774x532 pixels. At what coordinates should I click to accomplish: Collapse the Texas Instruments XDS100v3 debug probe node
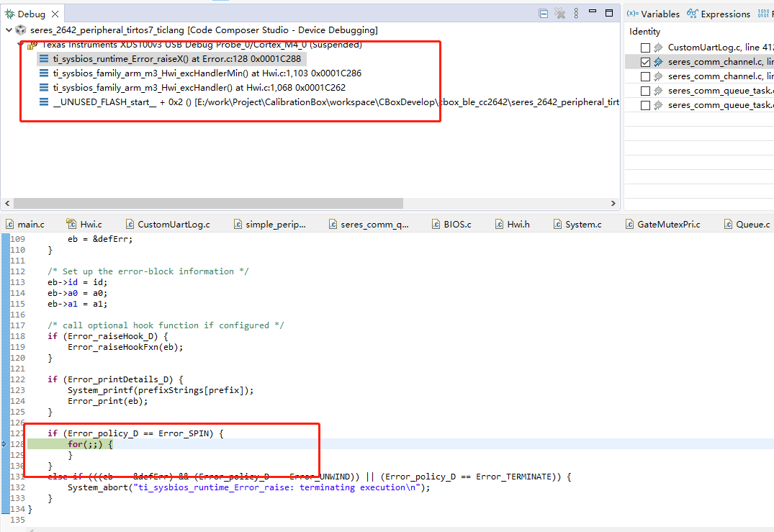21,43
